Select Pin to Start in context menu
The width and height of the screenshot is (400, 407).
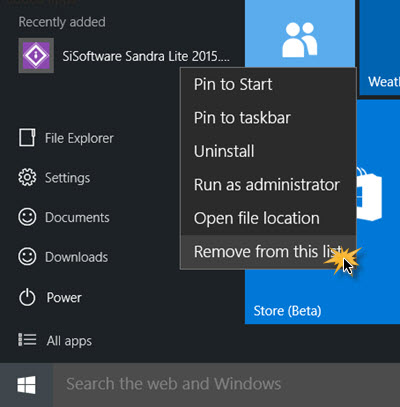click(x=268, y=84)
